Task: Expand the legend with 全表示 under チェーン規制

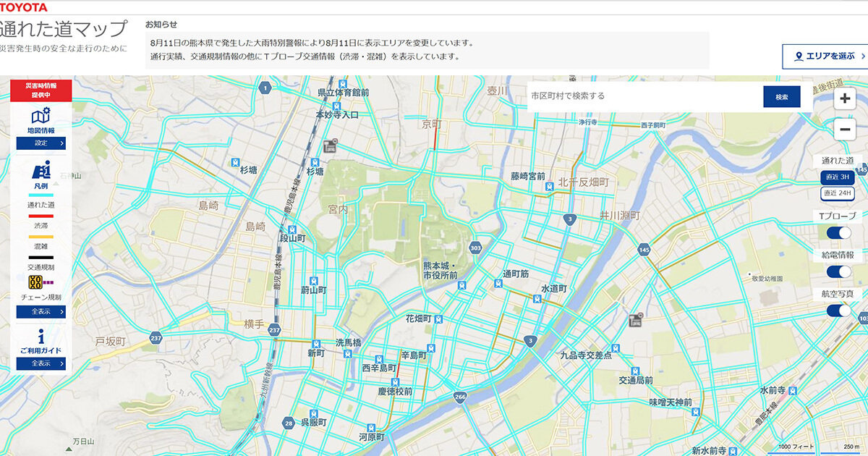Action: click(x=41, y=312)
